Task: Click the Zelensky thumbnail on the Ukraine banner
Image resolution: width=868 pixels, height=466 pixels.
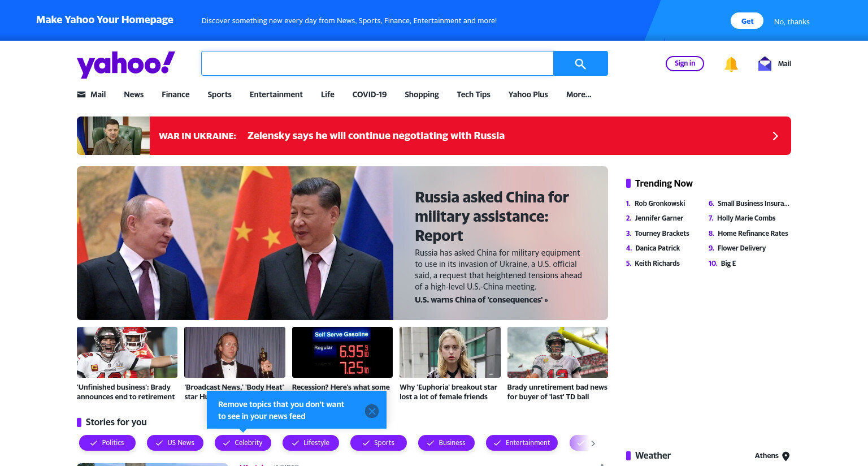Action: 113,136
